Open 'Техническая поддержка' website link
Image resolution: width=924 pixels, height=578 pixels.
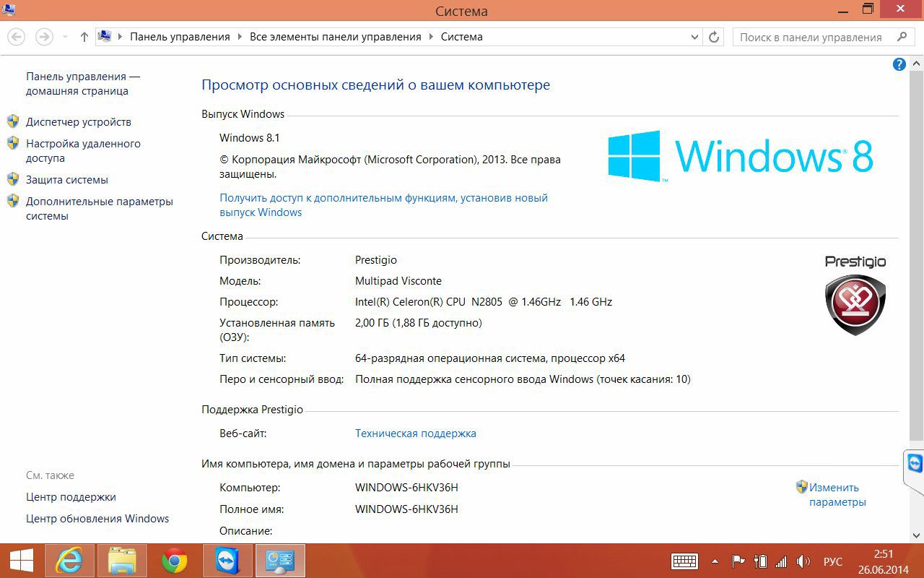[x=416, y=433]
